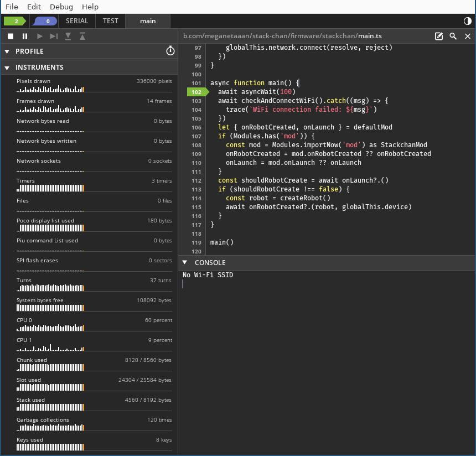
Task: Click the Stop debugging square icon
Action: tap(11, 37)
